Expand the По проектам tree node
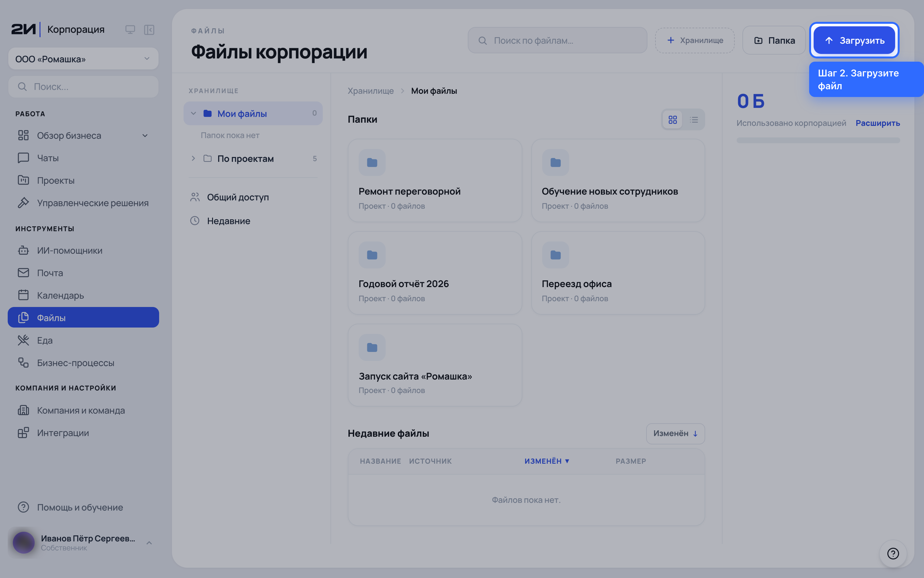The height and width of the screenshot is (578, 924). click(x=193, y=159)
